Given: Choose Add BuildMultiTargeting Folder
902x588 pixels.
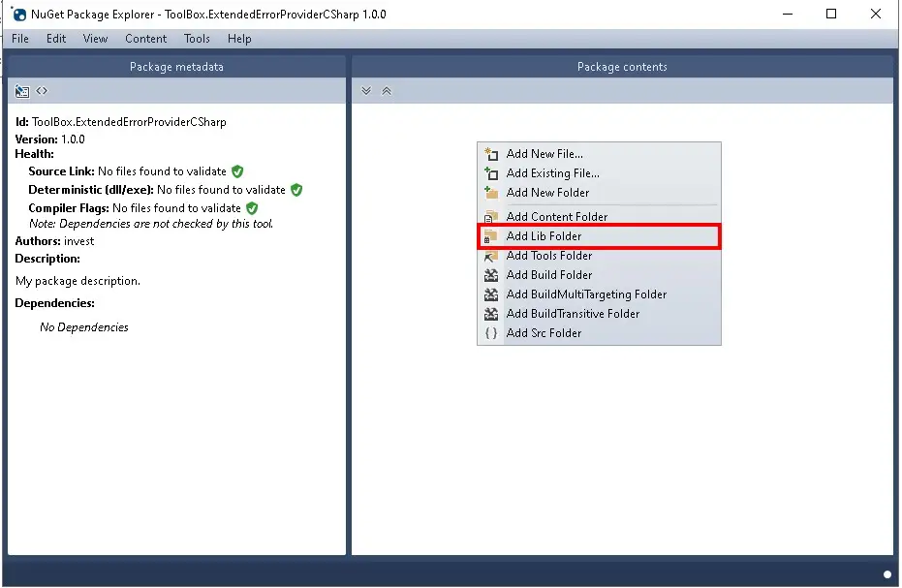Looking at the screenshot, I should pos(599,294).
